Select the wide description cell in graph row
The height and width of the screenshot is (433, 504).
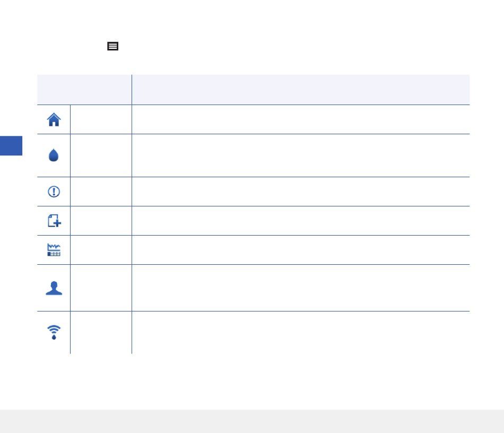301,250
